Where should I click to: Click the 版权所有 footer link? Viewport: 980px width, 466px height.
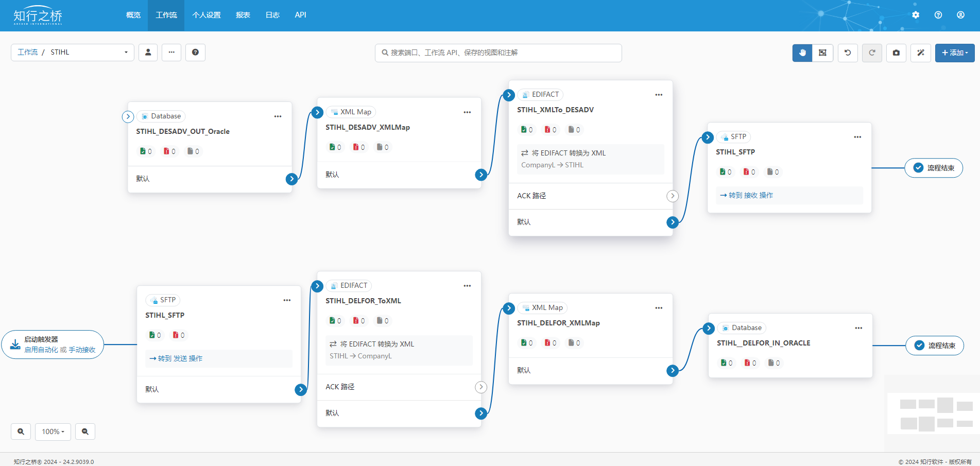click(x=960, y=462)
